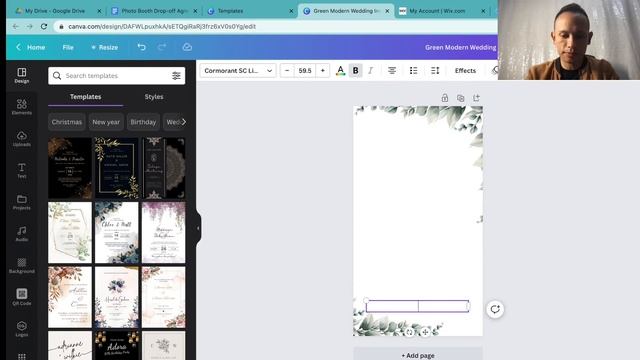The height and width of the screenshot is (360, 640).
Task: Click the font size 59.5 field
Action: tap(305, 71)
